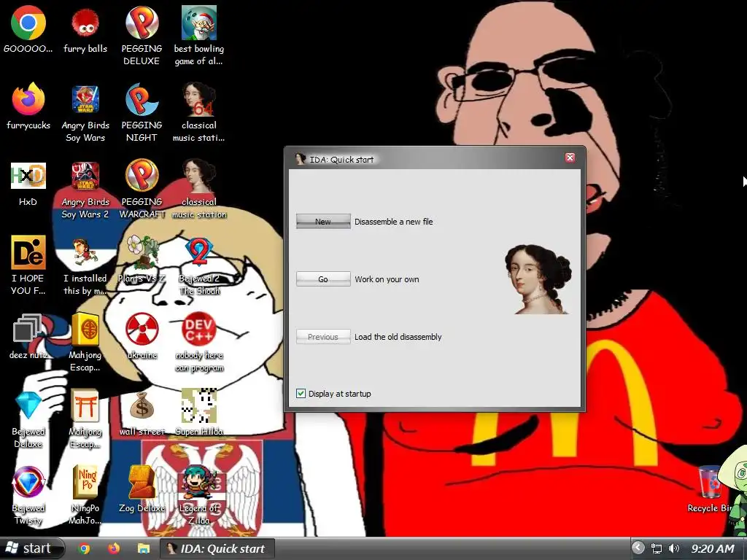This screenshot has height=560, width=747.
Task: Click the 9:20 AM taskbar clock
Action: coord(713,549)
